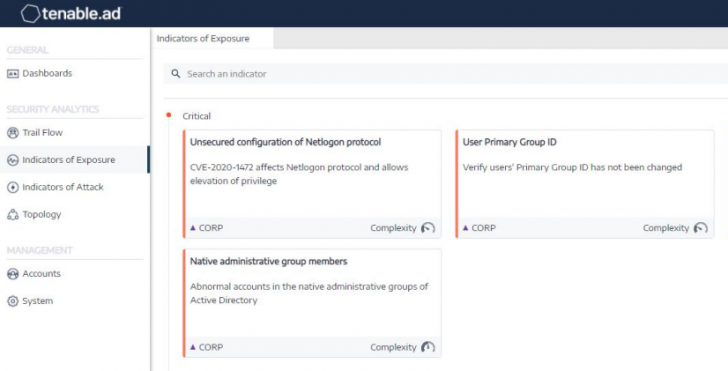Open the User Primary Group ID card title
The image size is (728, 371).
(510, 142)
